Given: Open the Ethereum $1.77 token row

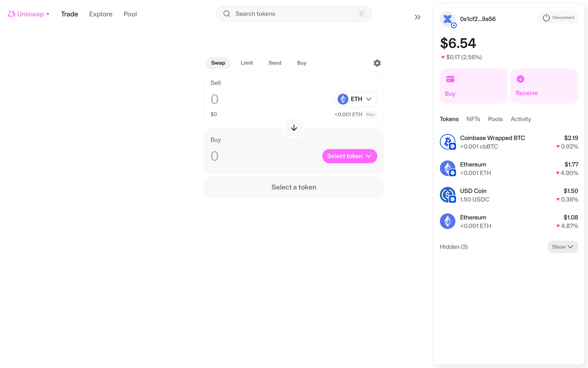Looking at the screenshot, I should pyautogui.click(x=509, y=168).
